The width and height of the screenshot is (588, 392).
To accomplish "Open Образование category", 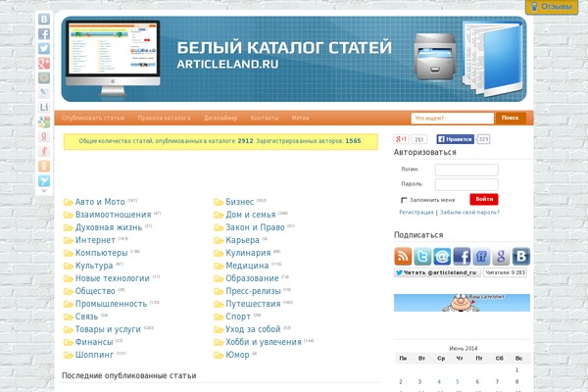I will [x=252, y=278].
